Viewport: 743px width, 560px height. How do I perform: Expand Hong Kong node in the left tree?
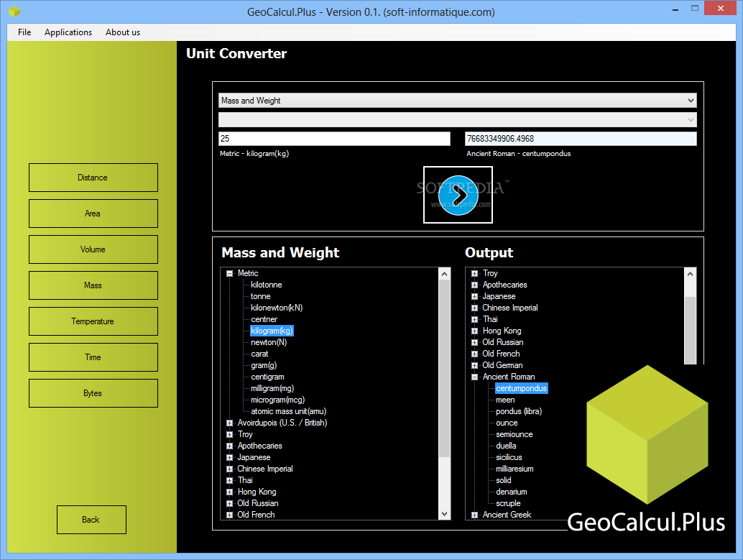(230, 492)
